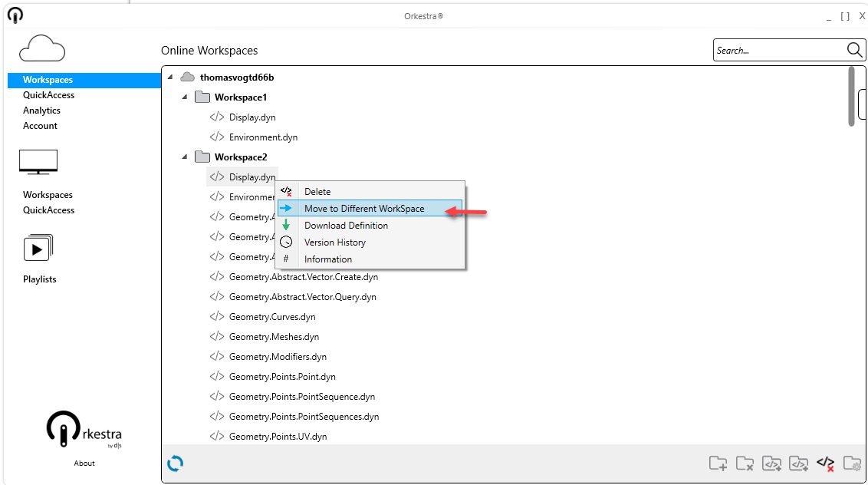Open local Workspaces under monitor icon

click(x=48, y=195)
